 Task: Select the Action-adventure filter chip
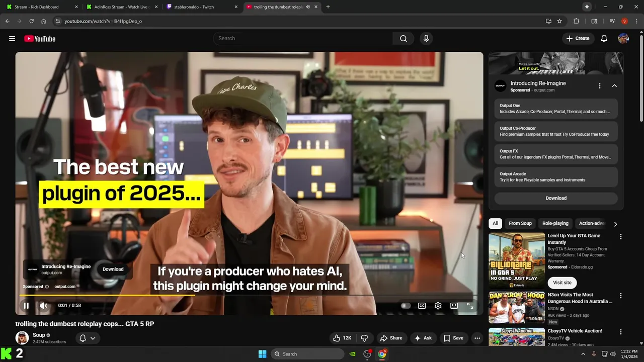(x=592, y=223)
